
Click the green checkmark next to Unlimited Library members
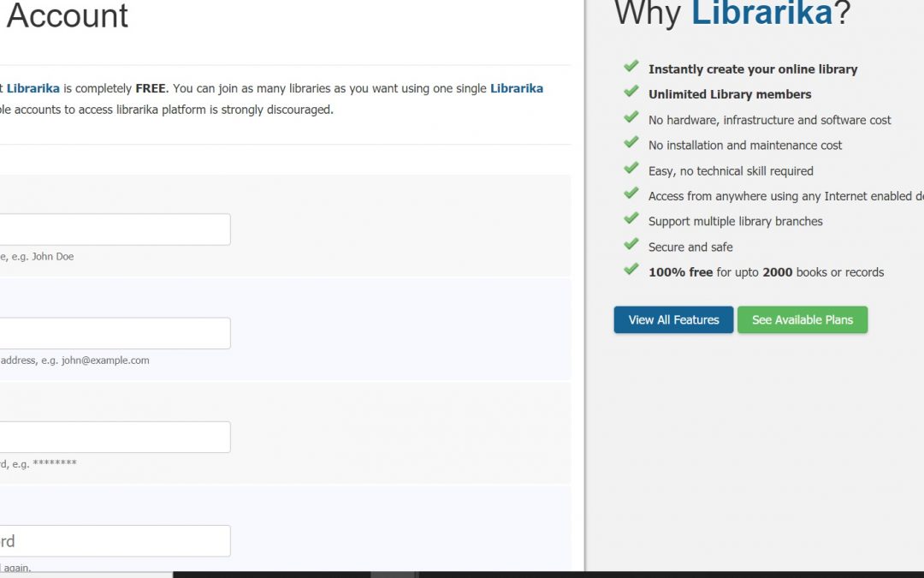[631, 92]
